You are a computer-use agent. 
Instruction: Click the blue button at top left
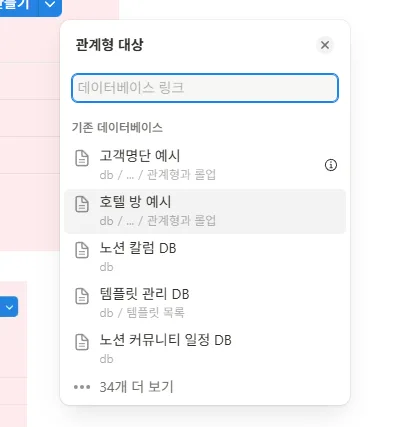[19, 5]
